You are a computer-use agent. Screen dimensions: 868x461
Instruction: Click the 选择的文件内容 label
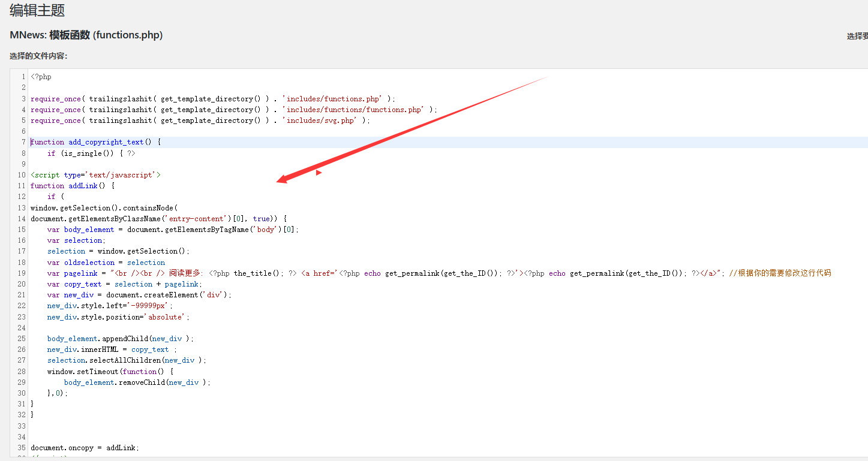tap(38, 56)
